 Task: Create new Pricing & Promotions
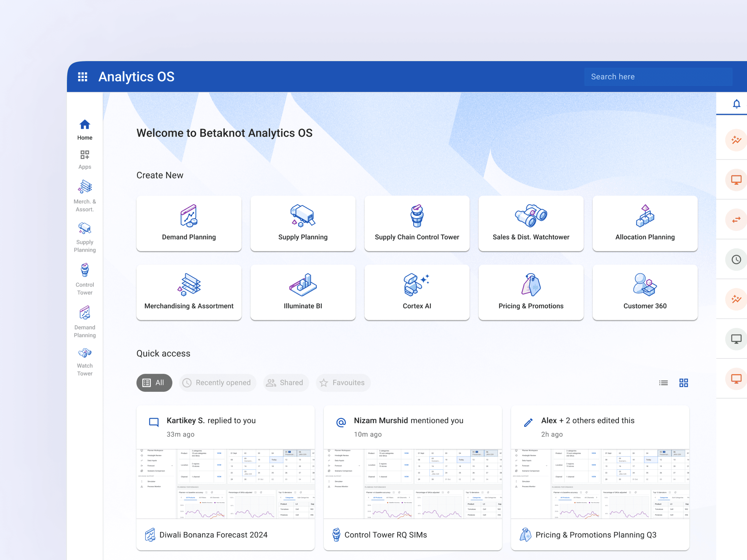click(x=531, y=292)
